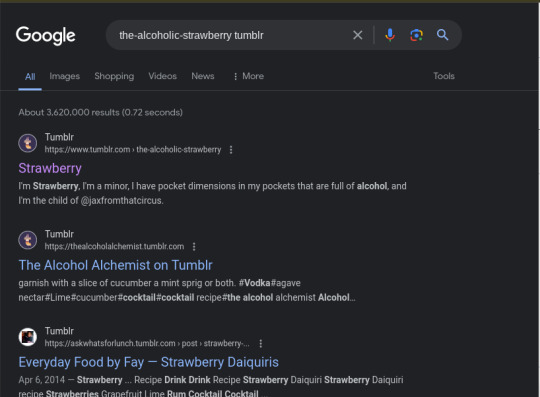Screen dimensions: 540x397
Task: Click the 'About 3,620,000 results' text
Action: click(x=101, y=113)
